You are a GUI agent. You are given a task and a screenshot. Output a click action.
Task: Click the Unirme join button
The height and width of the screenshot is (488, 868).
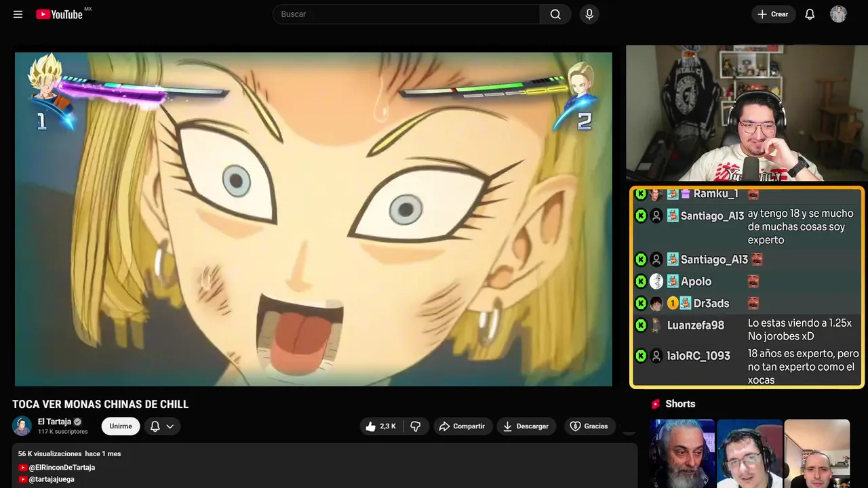coord(121,426)
